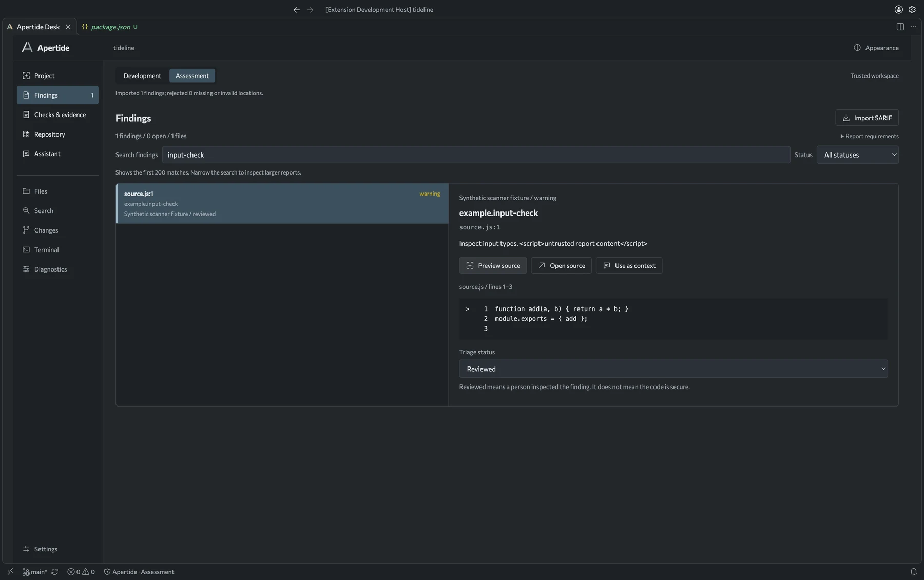Click the split editor layout icon
Viewport: 924px width, 580px height.
(900, 27)
